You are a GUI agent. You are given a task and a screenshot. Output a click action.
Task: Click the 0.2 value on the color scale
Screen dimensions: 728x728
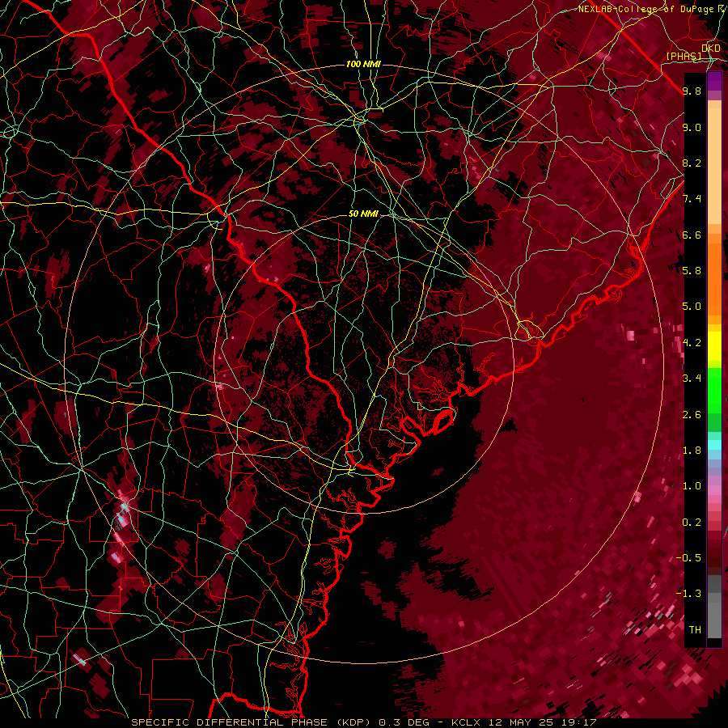692,523
